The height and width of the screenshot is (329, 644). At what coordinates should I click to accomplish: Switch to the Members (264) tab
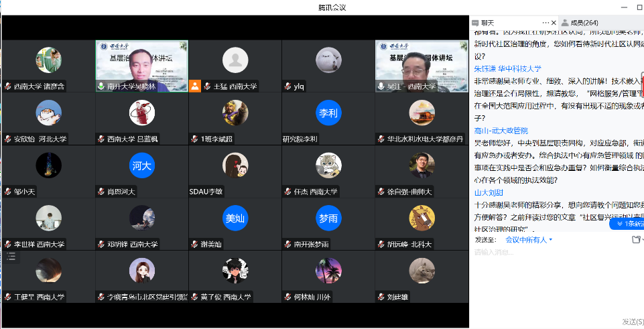pyautogui.click(x=579, y=23)
